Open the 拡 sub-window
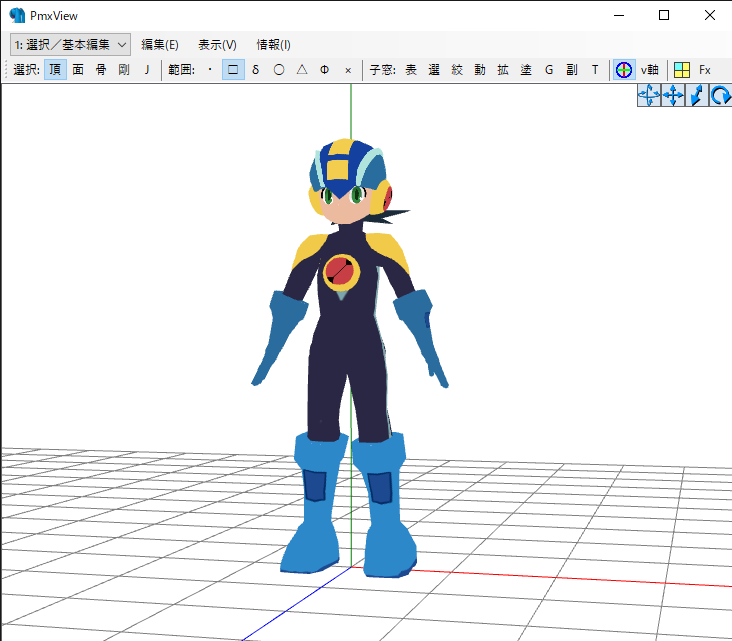732x641 pixels. coord(503,70)
